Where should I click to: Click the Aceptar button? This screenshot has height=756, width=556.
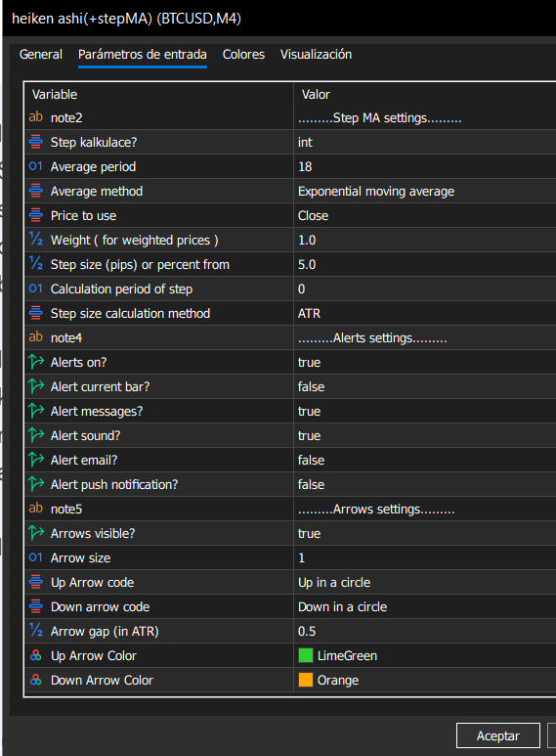click(497, 735)
